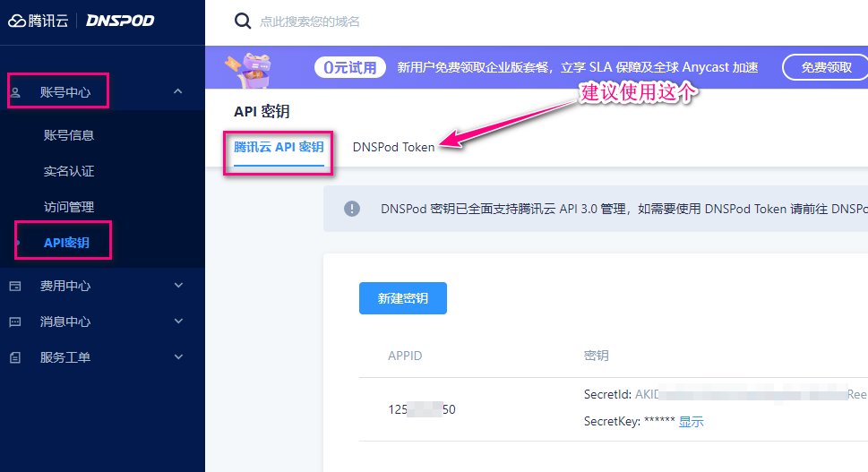Focus the domain search field
868x472 pixels.
[x=309, y=21]
